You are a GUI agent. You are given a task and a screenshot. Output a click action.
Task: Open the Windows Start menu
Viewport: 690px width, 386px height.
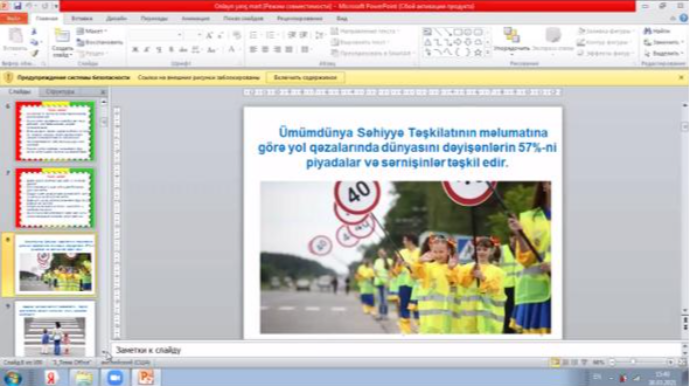[12, 378]
